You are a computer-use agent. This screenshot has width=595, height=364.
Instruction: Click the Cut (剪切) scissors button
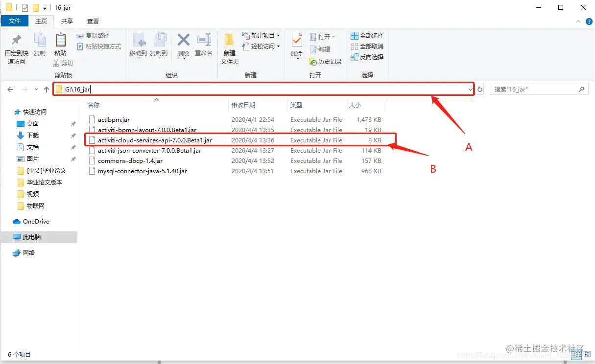tap(63, 63)
